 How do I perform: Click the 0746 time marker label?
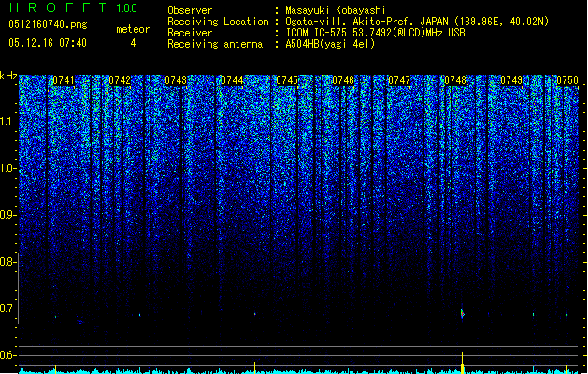343,80
